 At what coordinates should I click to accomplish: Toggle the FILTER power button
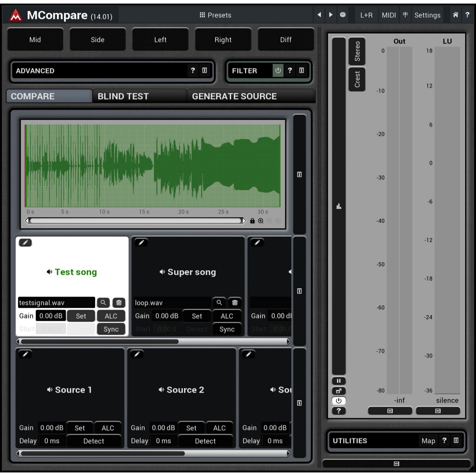(x=278, y=70)
